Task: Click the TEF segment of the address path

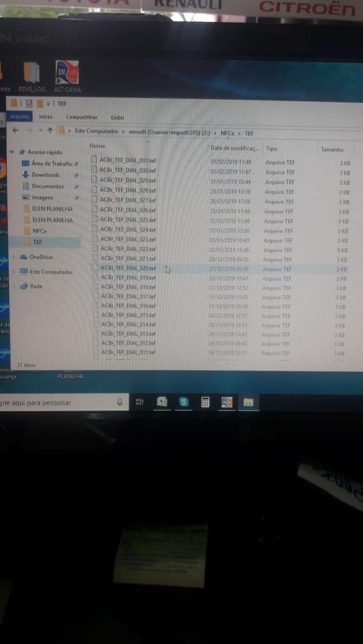Action: tap(249, 133)
